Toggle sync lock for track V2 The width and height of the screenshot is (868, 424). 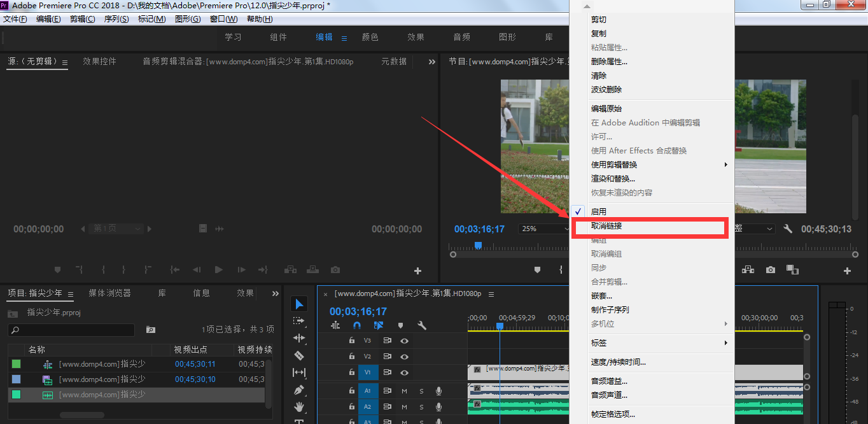pos(387,357)
